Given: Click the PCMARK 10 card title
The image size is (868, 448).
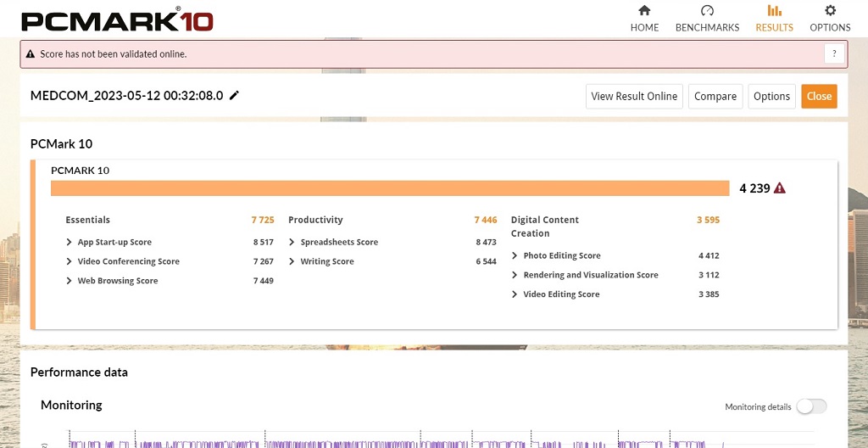Looking at the screenshot, I should (81, 171).
